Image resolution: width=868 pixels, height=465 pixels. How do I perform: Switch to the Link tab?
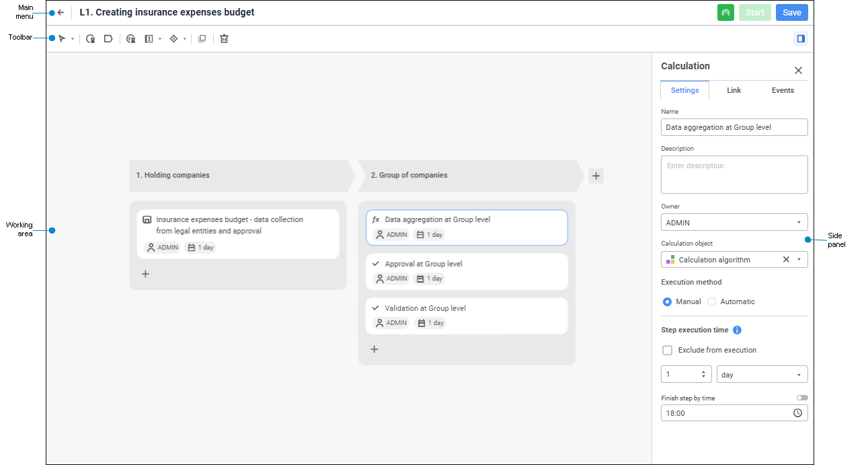pos(734,90)
